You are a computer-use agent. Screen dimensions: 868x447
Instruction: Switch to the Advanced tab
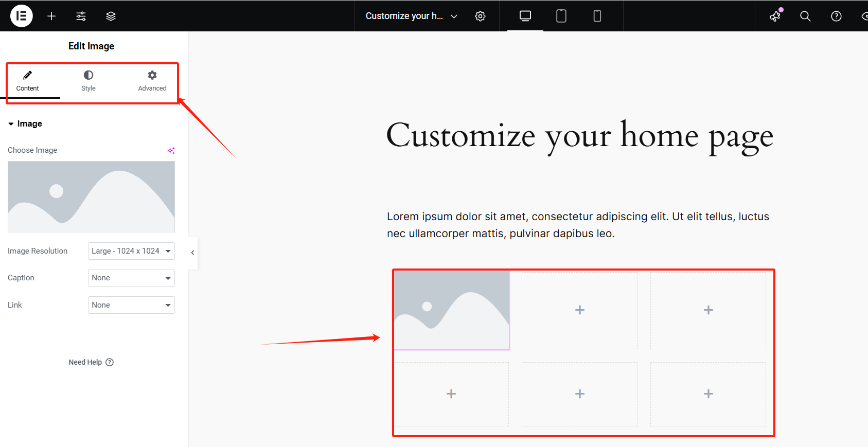tap(152, 81)
